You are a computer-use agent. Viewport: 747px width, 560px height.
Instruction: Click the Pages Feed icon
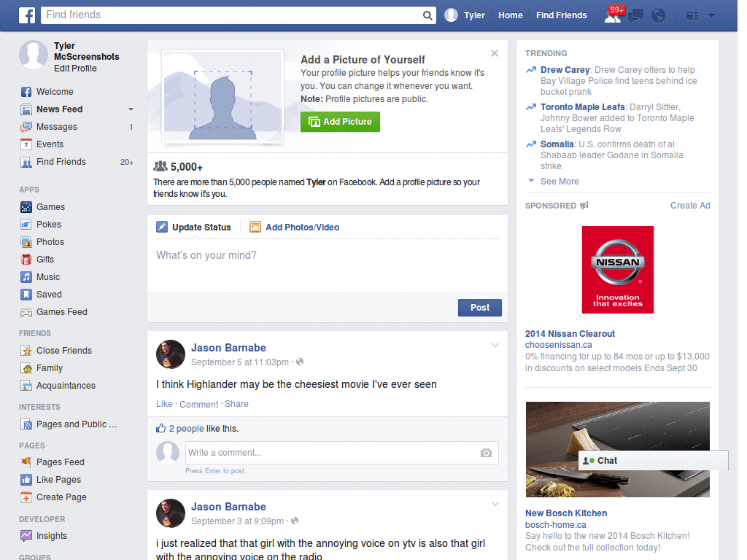pos(26,462)
